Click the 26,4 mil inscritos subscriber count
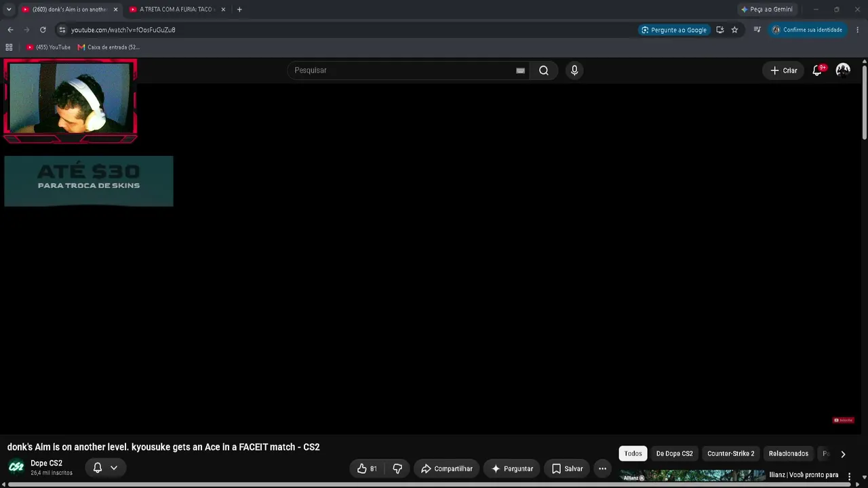 tap(52, 472)
